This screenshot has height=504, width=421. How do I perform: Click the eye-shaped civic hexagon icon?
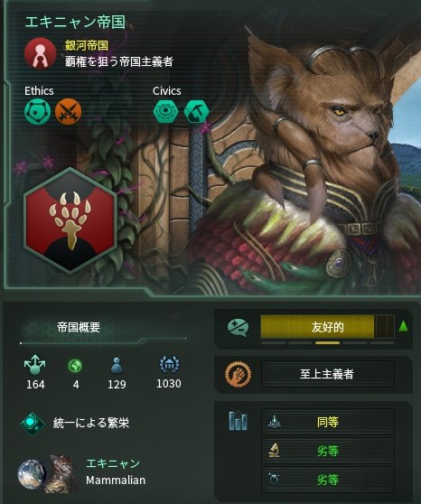[165, 111]
